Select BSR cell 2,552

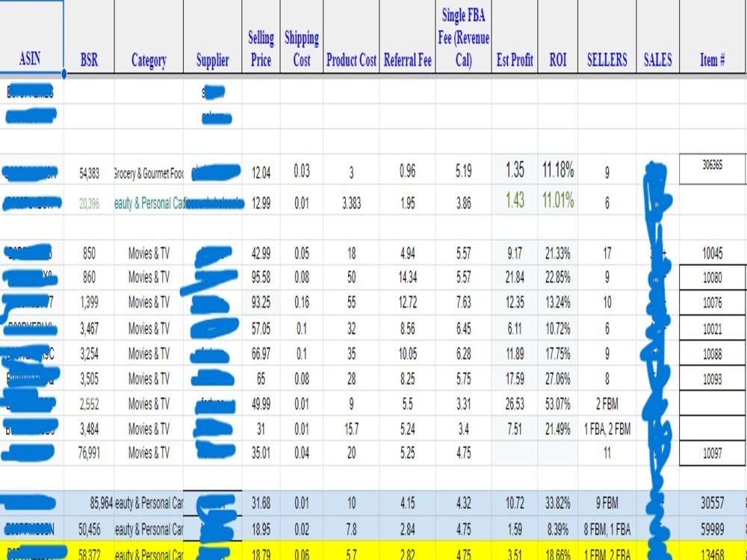(x=89, y=404)
